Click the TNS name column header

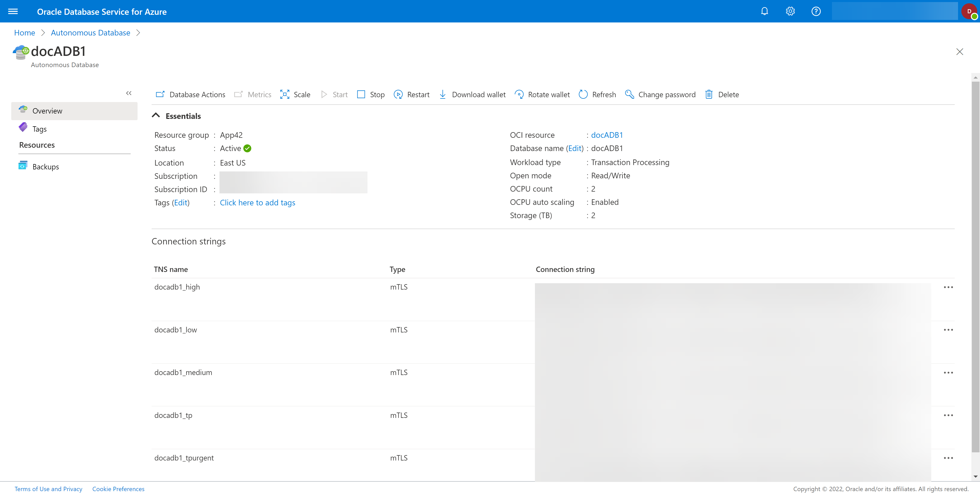(x=171, y=269)
